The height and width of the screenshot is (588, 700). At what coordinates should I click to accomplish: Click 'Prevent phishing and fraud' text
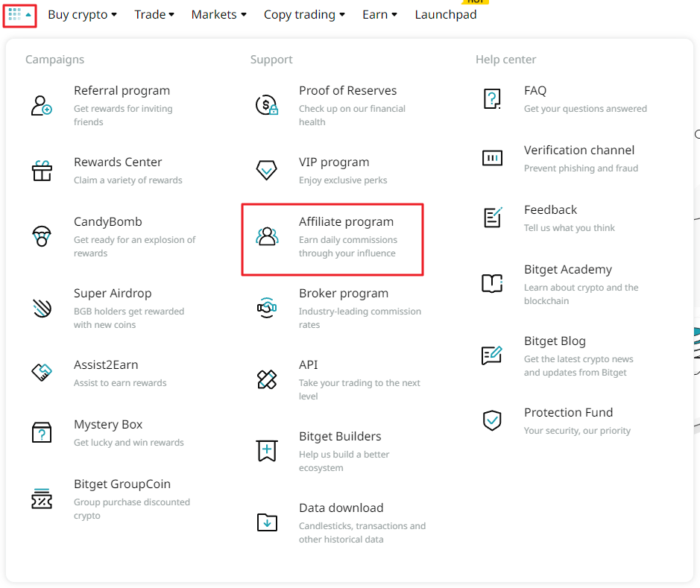click(581, 168)
